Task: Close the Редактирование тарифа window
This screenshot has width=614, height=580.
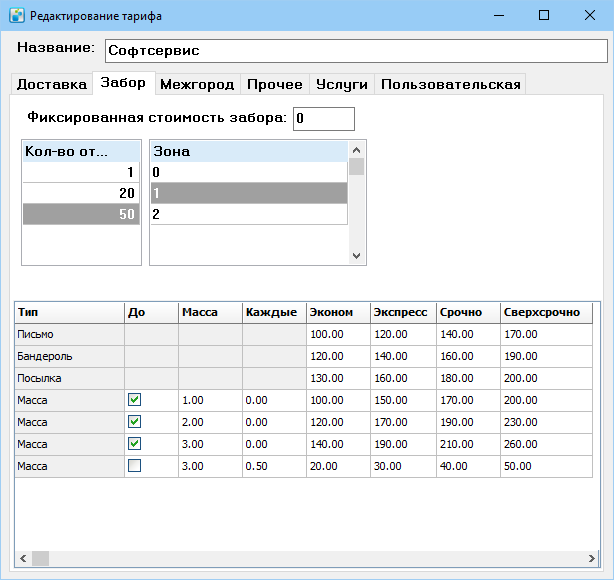Action: [590, 16]
